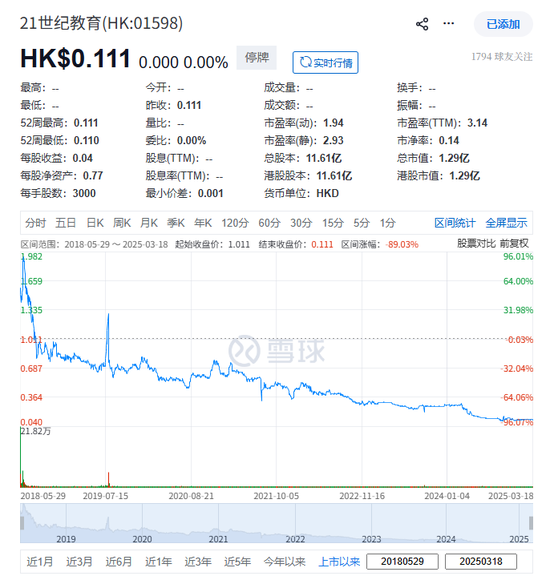Choose the 60分 interval tab

[x=269, y=223]
